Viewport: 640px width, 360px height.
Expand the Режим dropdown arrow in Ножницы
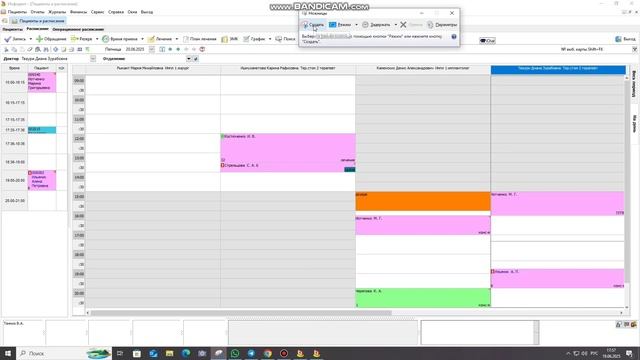(356, 25)
